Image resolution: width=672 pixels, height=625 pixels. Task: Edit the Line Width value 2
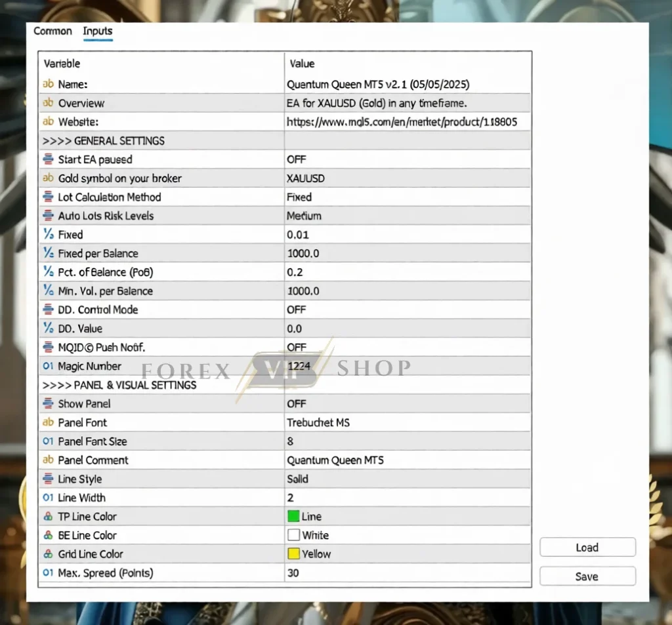(408, 497)
